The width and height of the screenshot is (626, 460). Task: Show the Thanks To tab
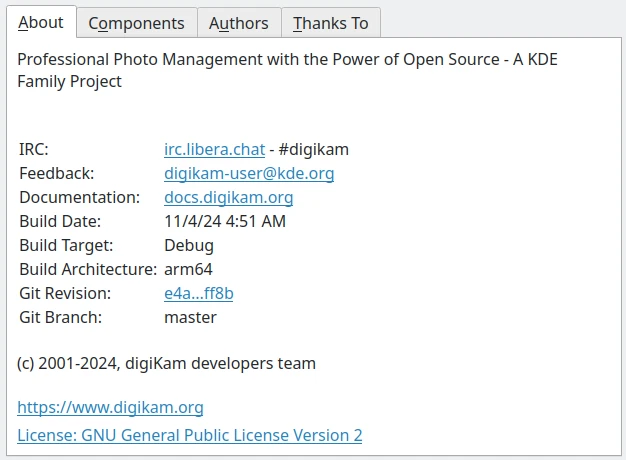pyautogui.click(x=330, y=23)
